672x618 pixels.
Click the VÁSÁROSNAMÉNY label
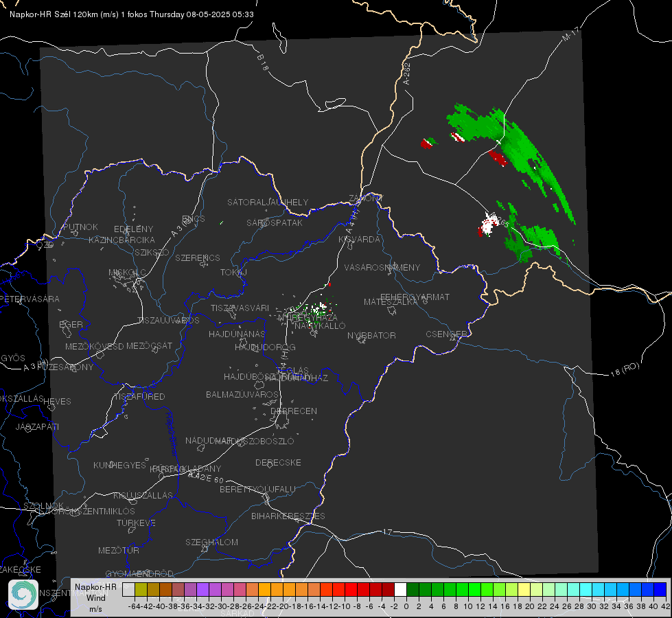(382, 267)
